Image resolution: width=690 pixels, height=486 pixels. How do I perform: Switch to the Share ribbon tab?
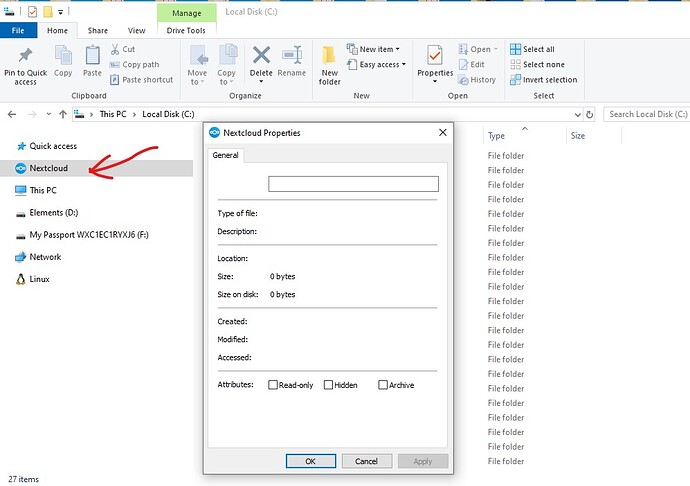98,30
